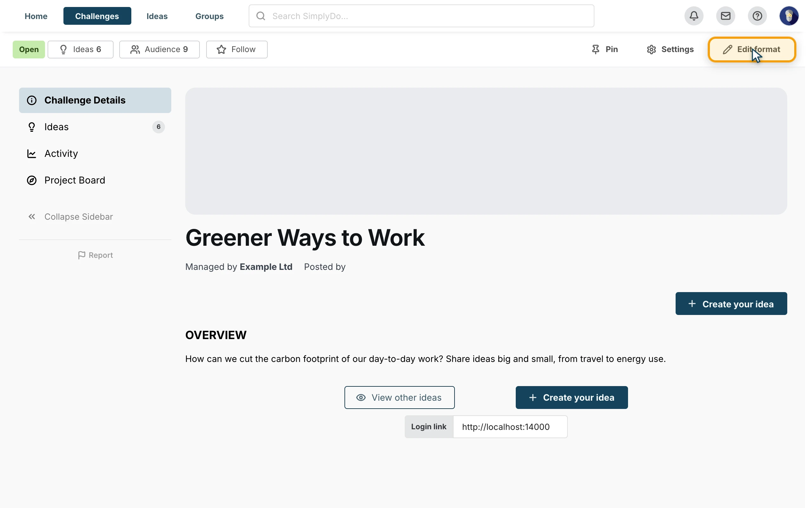Click the OVERVIEW heading
812x508 pixels.
click(216, 335)
